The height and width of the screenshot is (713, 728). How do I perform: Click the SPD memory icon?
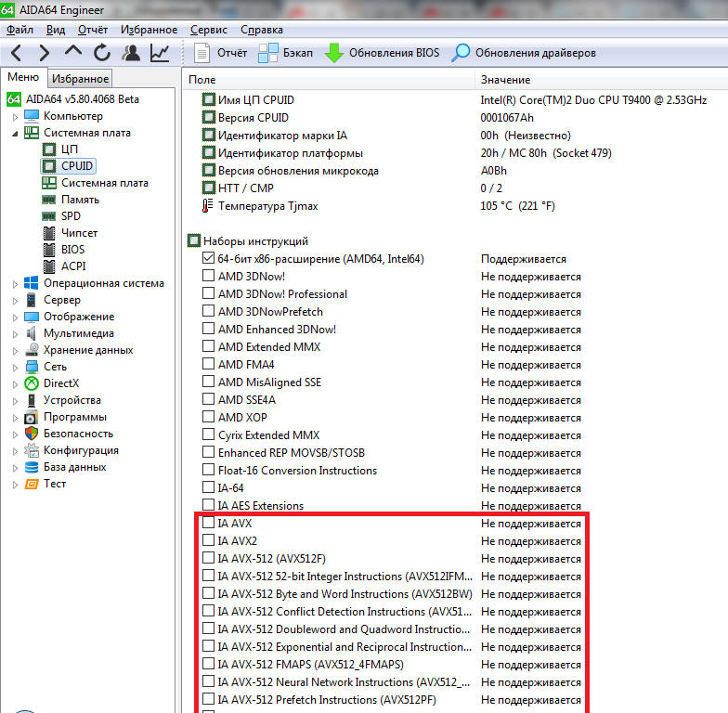point(48,216)
